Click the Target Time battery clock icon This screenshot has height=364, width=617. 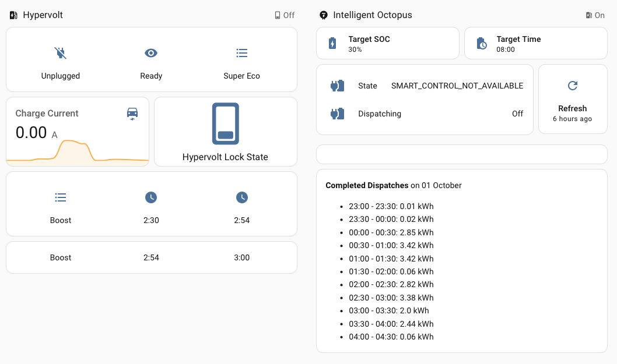pyautogui.click(x=481, y=44)
